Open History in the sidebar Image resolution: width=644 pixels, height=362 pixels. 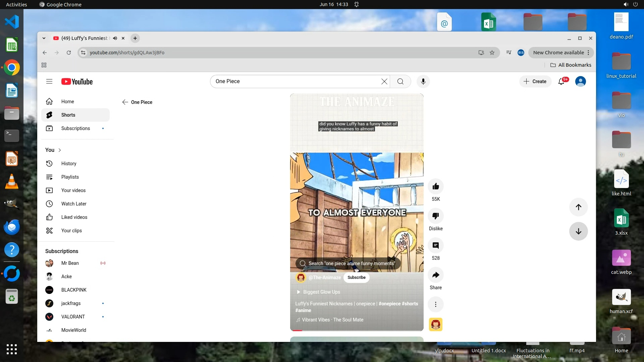pyautogui.click(x=69, y=164)
